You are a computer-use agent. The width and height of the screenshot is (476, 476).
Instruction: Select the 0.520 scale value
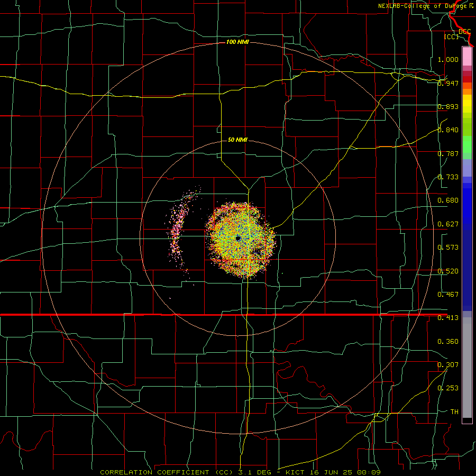[448, 271]
